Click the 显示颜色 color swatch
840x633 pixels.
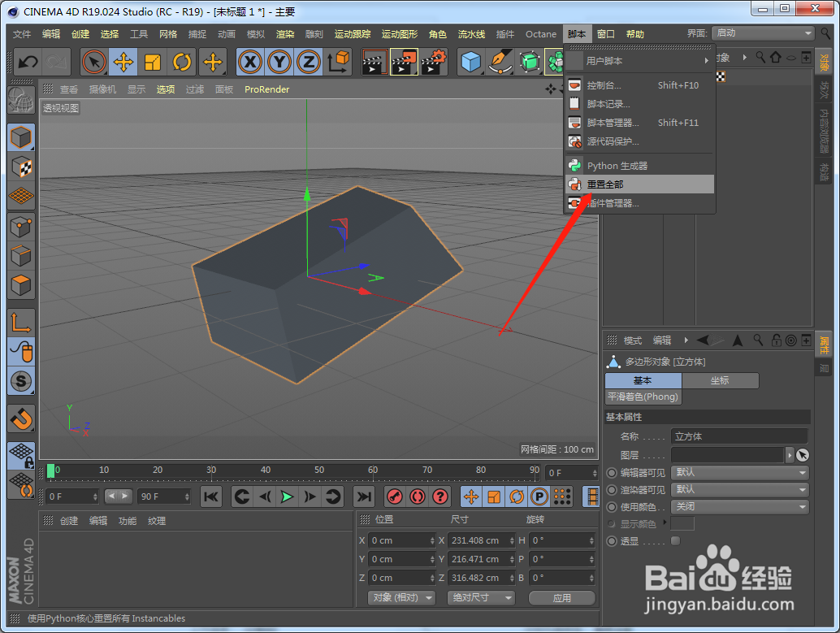click(682, 523)
